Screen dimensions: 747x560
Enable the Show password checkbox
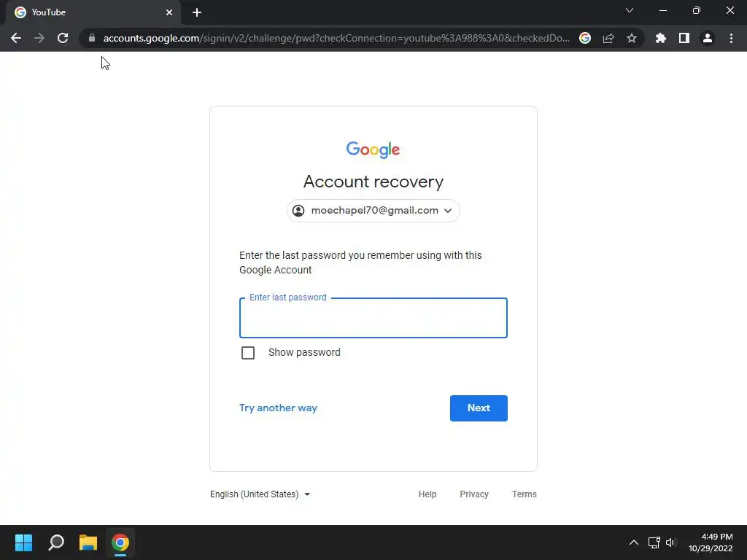(x=248, y=353)
